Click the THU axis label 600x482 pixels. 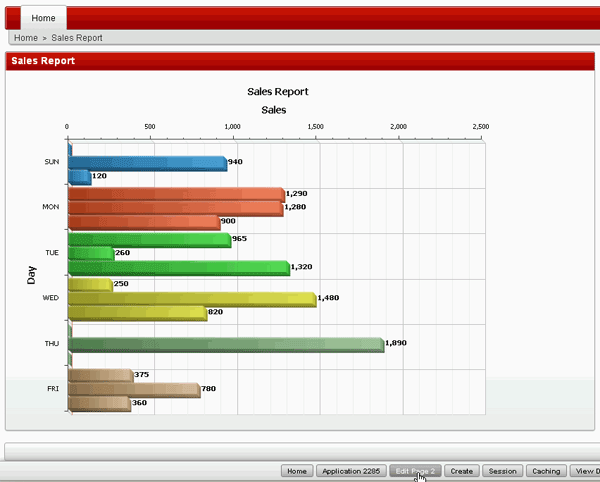[52, 344]
